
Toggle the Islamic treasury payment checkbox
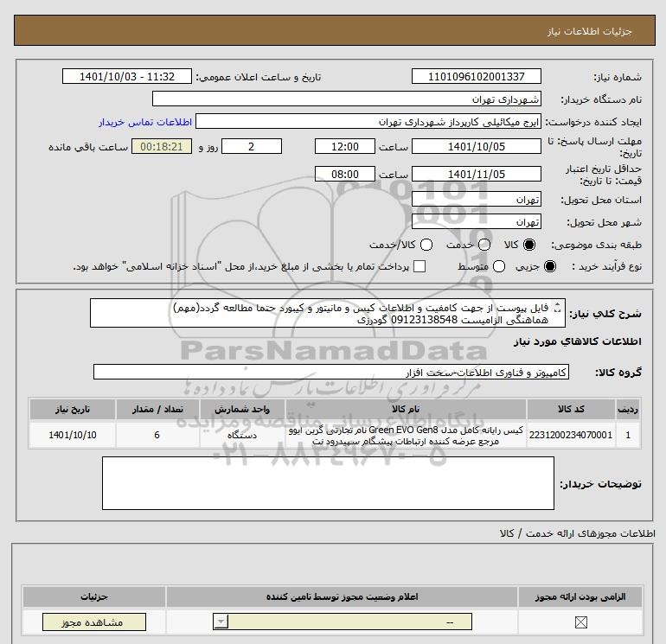coord(419,266)
